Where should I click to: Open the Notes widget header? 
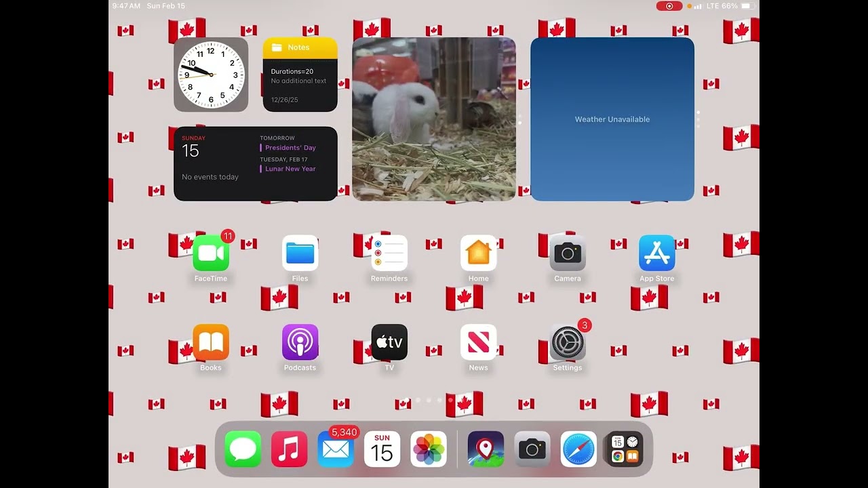tap(300, 47)
